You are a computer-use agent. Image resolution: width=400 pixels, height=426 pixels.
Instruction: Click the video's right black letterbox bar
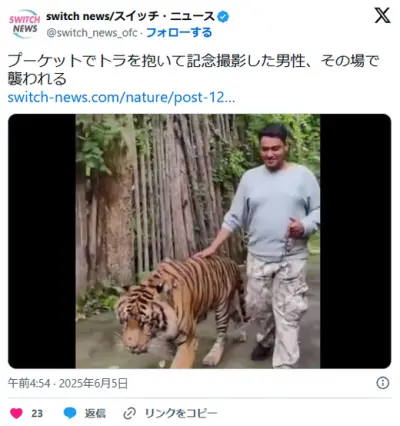coord(355,241)
